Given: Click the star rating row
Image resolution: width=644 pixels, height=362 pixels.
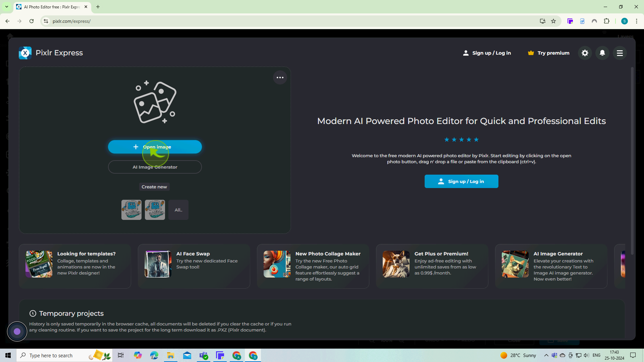Looking at the screenshot, I should (462, 139).
